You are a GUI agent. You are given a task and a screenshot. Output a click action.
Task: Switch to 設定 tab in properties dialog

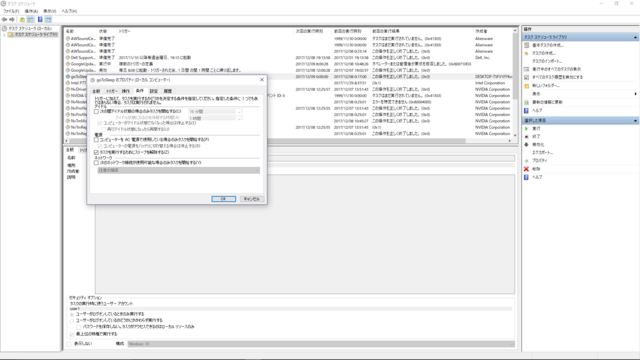[153, 91]
